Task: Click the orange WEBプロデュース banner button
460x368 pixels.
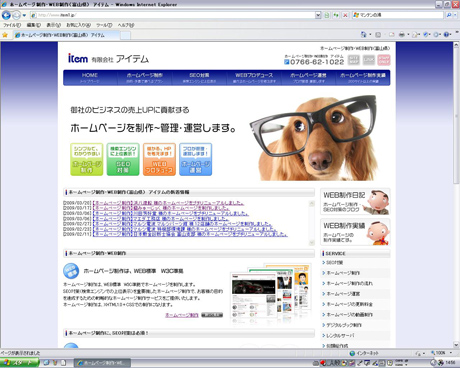Action: 159,159
